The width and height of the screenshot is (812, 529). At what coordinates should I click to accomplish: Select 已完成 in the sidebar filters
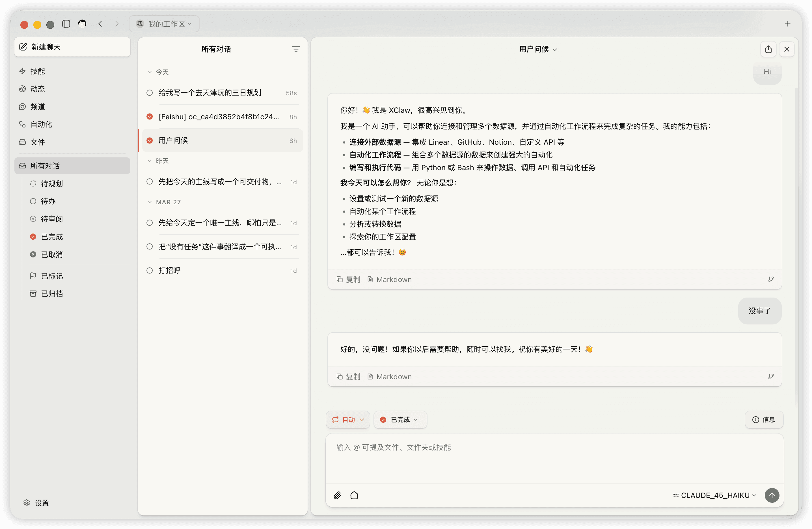(51, 236)
